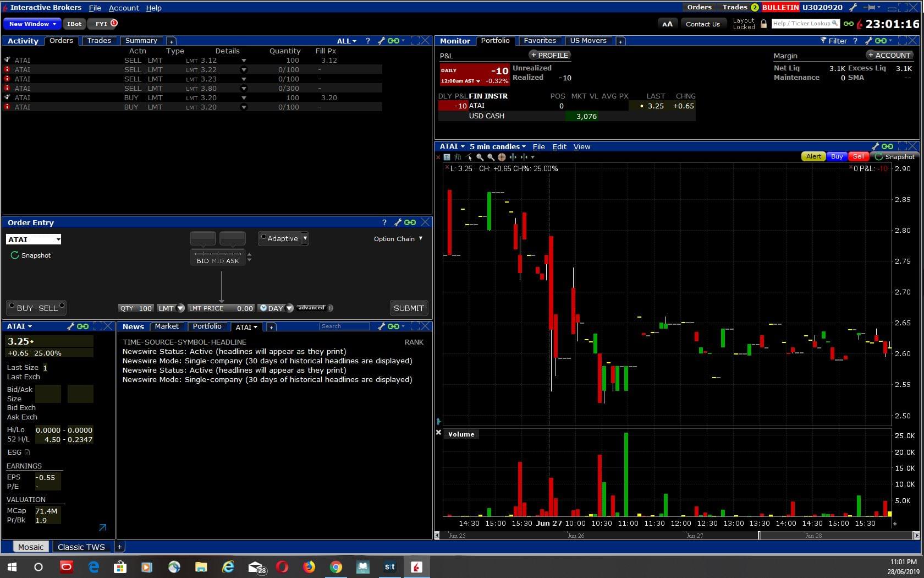Image resolution: width=924 pixels, height=578 pixels.
Task: Click the Order Entry help question mark
Action: pyautogui.click(x=384, y=222)
